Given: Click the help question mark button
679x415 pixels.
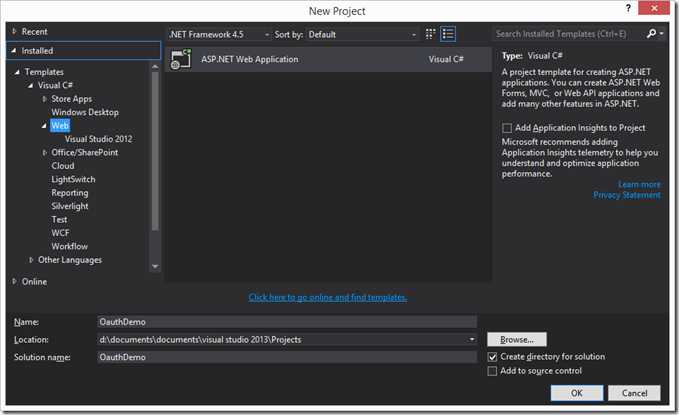Looking at the screenshot, I should click(x=628, y=8).
